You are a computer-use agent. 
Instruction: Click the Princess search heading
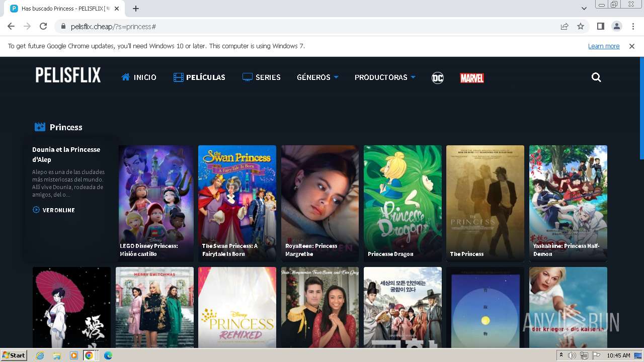coord(66,127)
